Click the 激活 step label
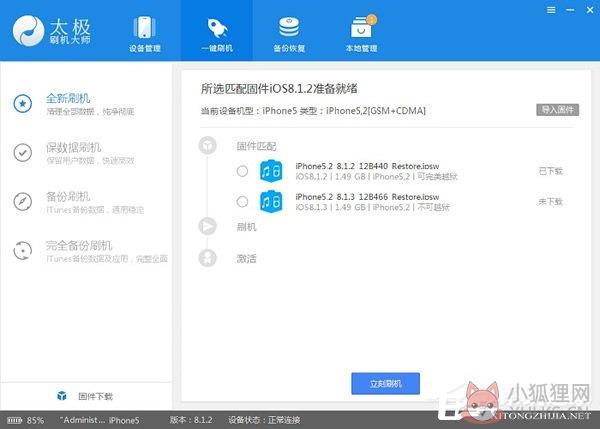This screenshot has height=429, width=600. (246, 259)
